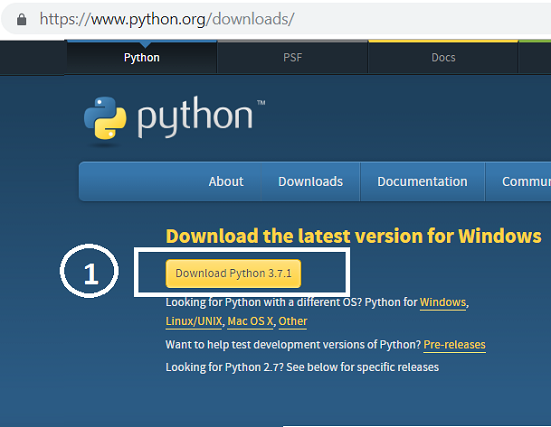551x427 pixels.
Task: Switch to the Python top tab
Action: [142, 57]
